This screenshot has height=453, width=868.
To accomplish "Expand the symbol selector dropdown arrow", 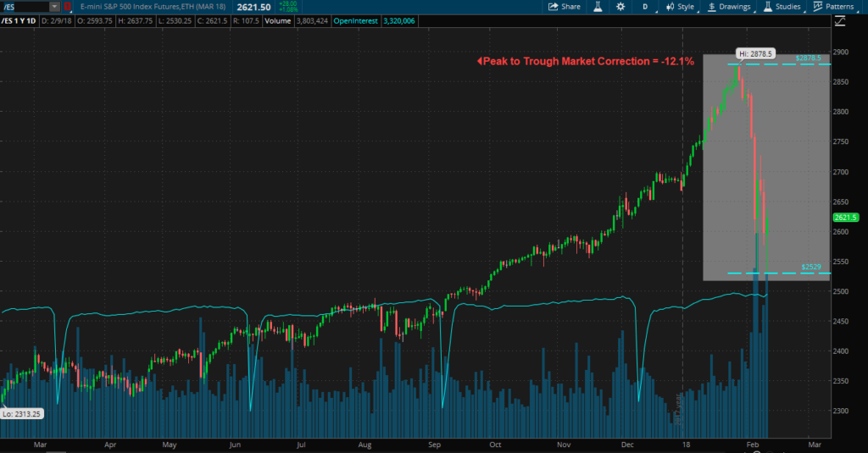I will point(54,7).
